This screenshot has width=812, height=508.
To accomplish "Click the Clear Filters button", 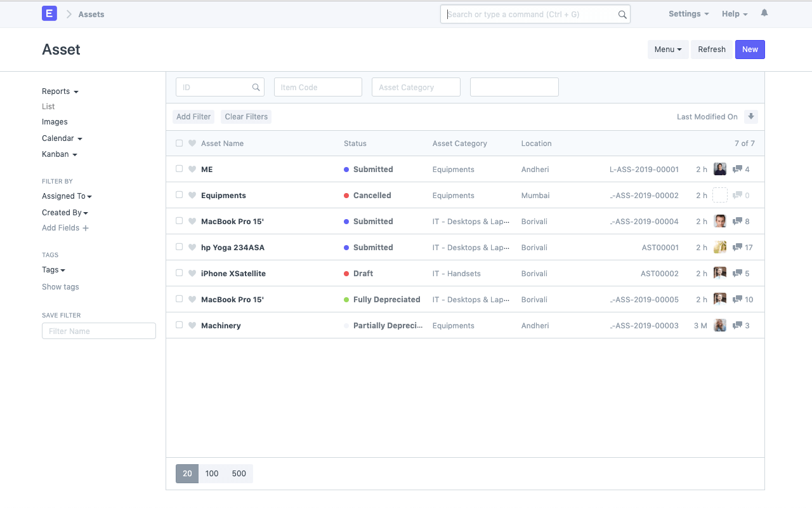I will coord(246,117).
